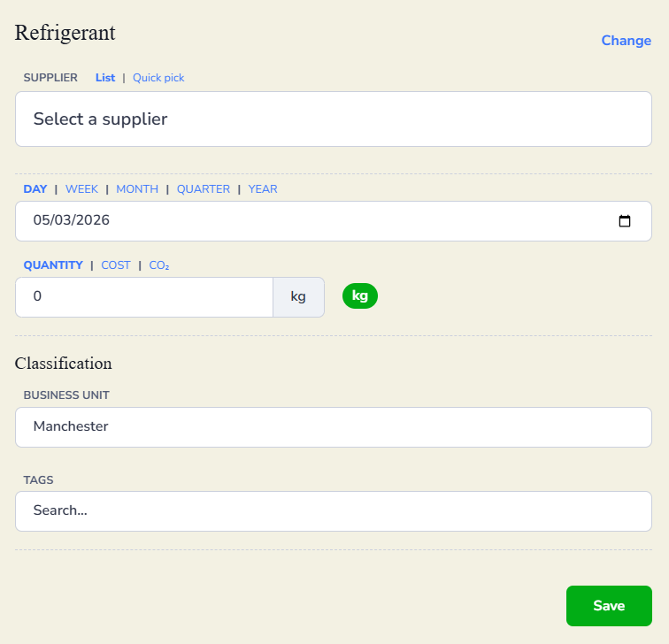Switch supplier view to Quick pick

[158, 78]
